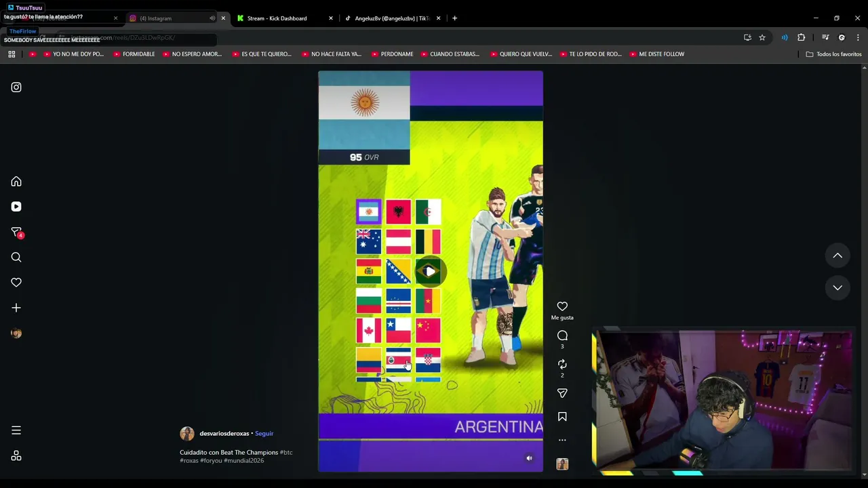Open the reel's three-dot options menu
The image size is (868, 488).
tap(562, 441)
